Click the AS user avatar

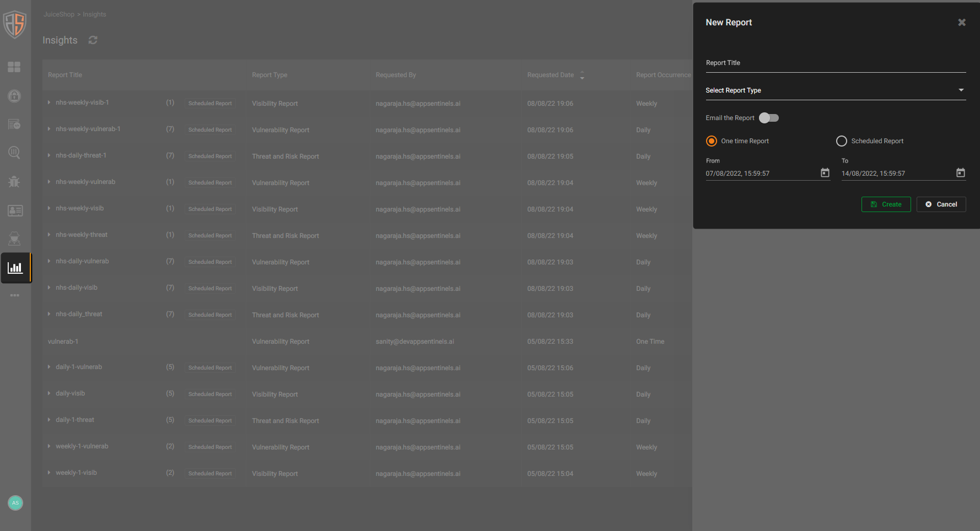tap(15, 503)
